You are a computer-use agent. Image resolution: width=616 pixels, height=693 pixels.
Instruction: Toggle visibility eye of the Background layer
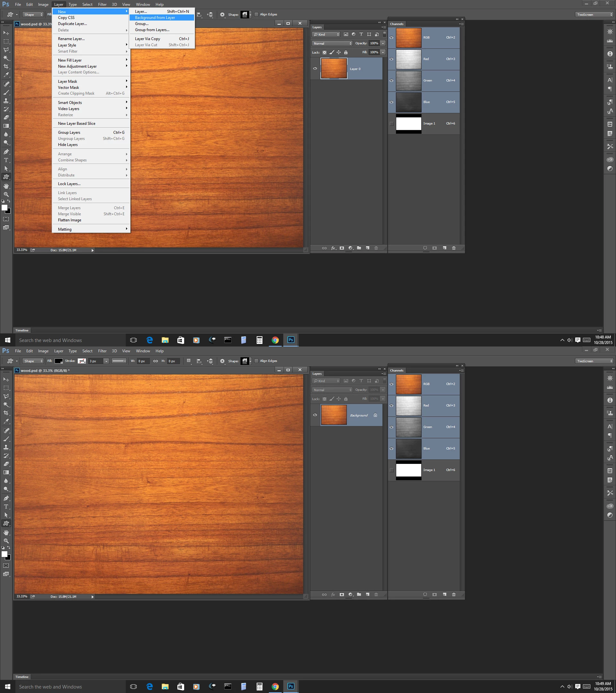(x=315, y=415)
